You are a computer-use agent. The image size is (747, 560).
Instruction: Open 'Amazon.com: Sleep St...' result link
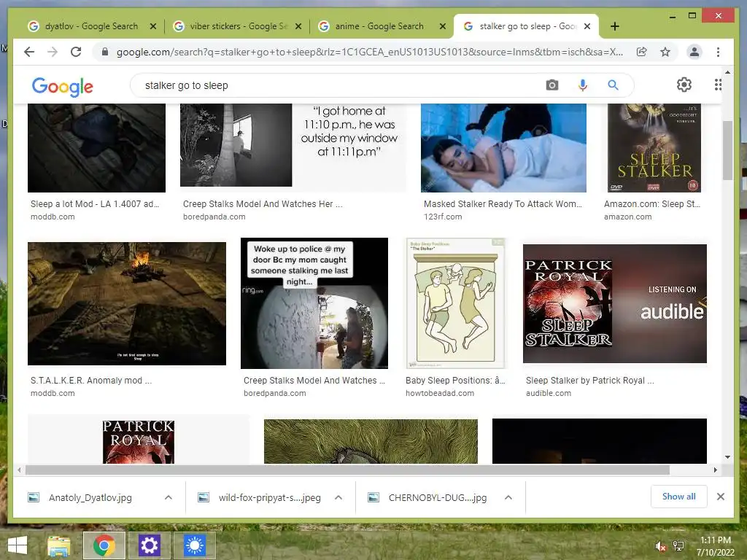click(x=651, y=204)
